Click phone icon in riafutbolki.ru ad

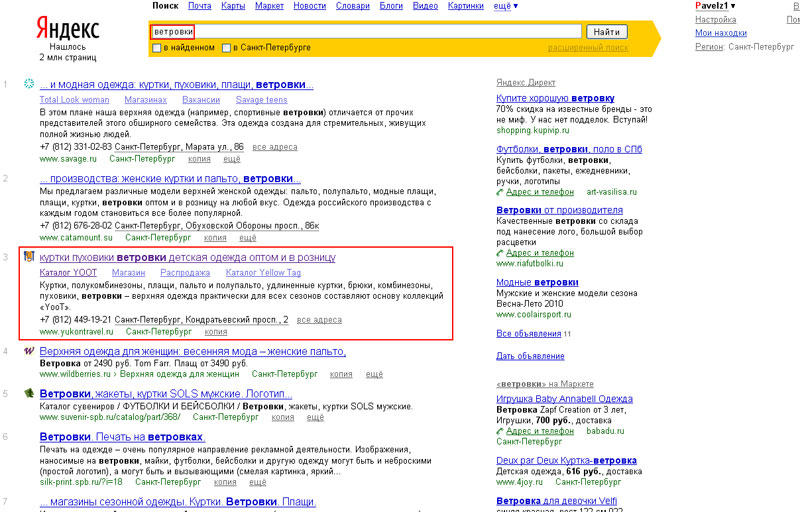click(500, 253)
